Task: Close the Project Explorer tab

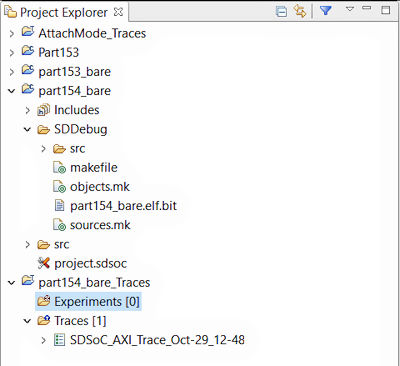Action: [118, 12]
